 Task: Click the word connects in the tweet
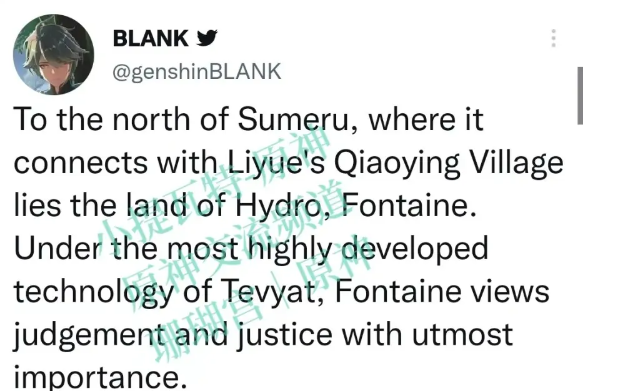(x=81, y=163)
